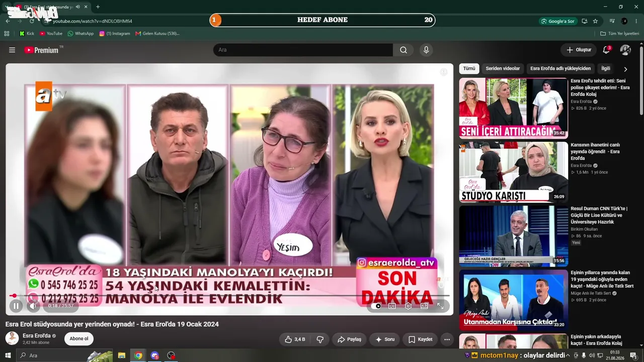Screen dimensions: 644x362
Task: Open the notifications bell
Action: [606, 50]
